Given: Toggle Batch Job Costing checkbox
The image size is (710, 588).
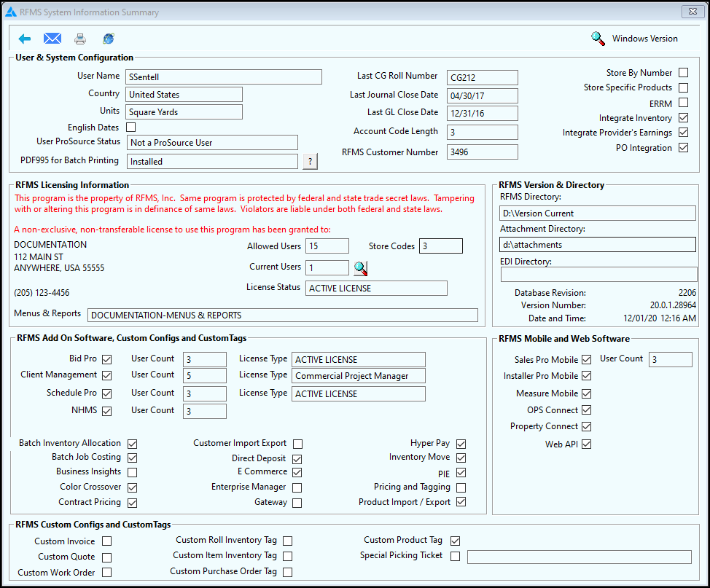Looking at the screenshot, I should (x=132, y=458).
